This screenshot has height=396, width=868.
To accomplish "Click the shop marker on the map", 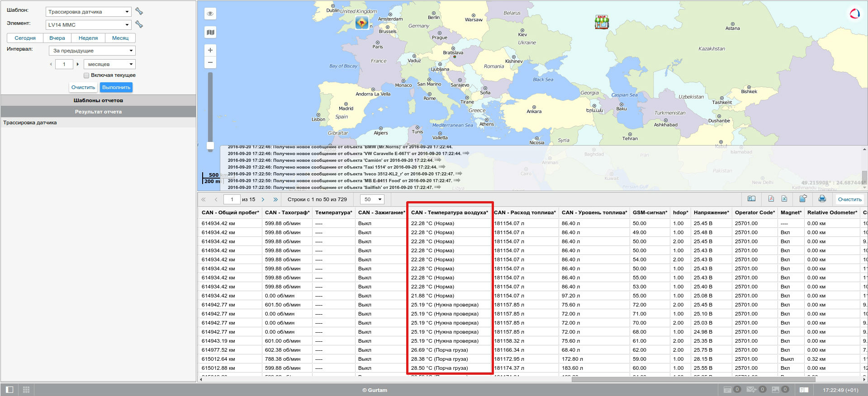I will [x=601, y=22].
